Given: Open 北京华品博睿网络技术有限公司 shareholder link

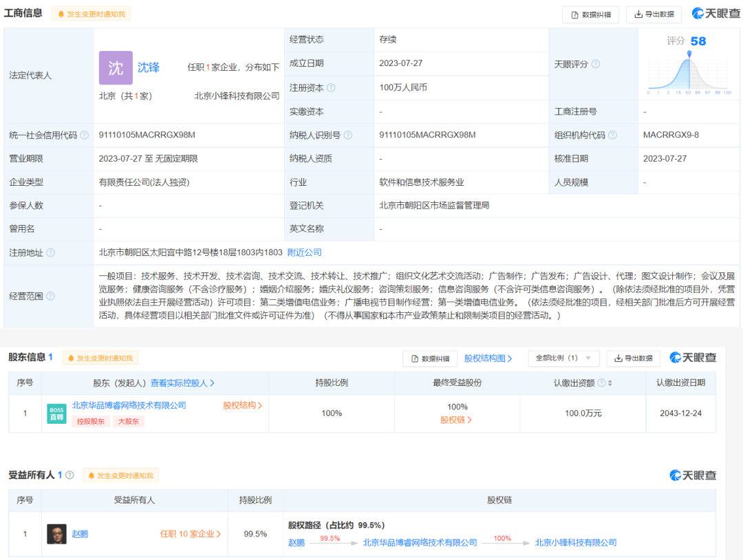Looking at the screenshot, I should pyautogui.click(x=129, y=405).
